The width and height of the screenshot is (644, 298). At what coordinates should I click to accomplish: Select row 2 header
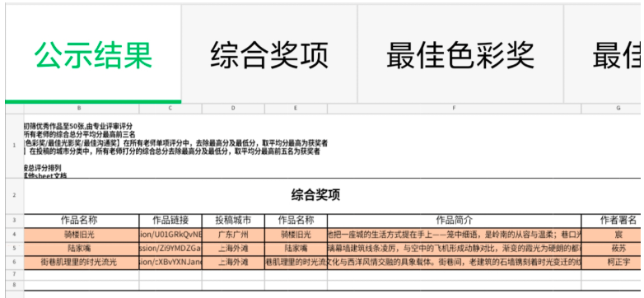(x=14, y=195)
